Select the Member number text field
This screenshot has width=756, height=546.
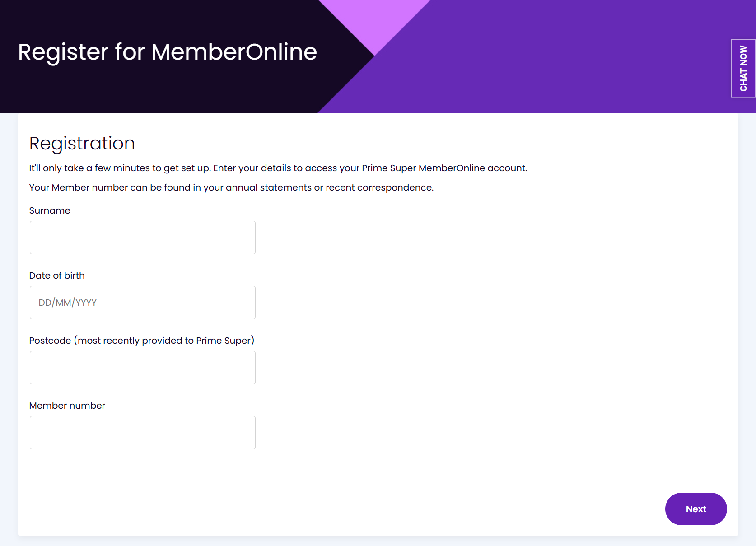click(x=142, y=433)
